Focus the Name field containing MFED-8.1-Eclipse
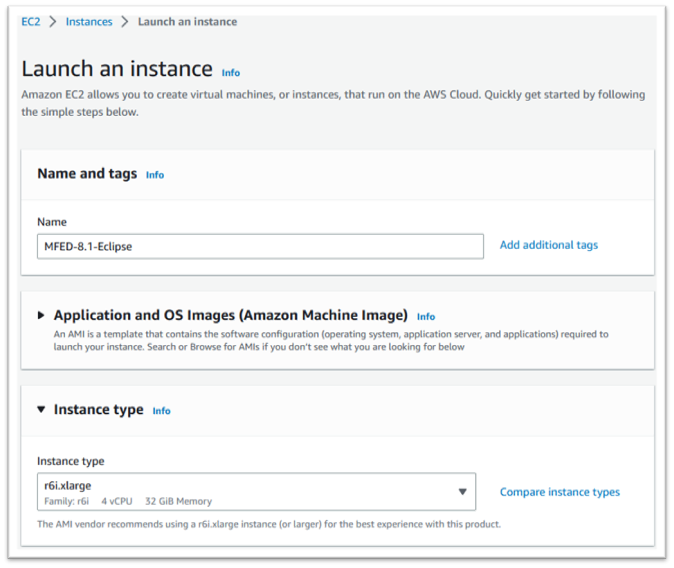Screen dimensions: 674x568 tap(259, 246)
